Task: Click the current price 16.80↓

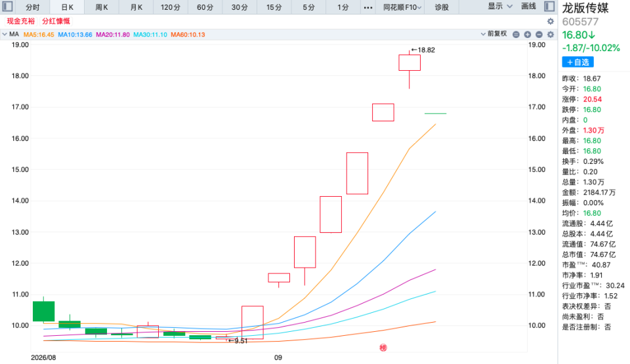Action: coord(579,35)
